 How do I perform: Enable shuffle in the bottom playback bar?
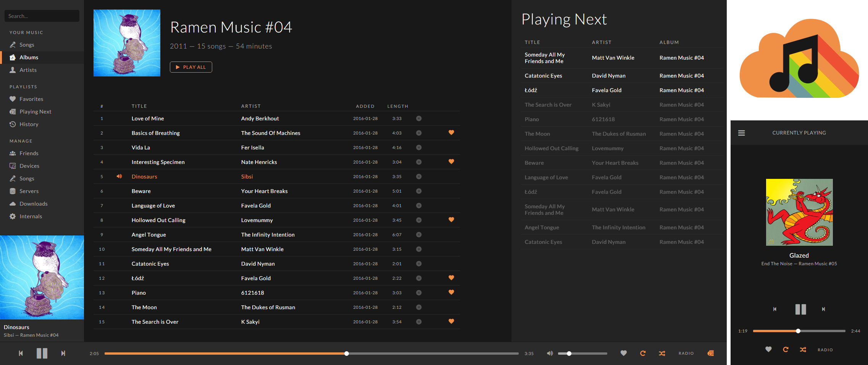click(x=662, y=353)
